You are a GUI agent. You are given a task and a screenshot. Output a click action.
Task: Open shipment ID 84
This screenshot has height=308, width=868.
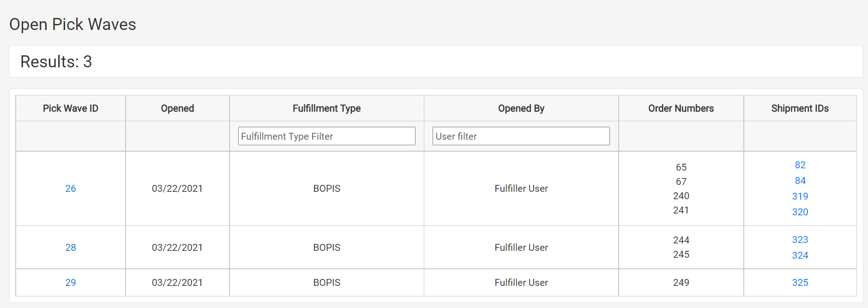(x=800, y=181)
